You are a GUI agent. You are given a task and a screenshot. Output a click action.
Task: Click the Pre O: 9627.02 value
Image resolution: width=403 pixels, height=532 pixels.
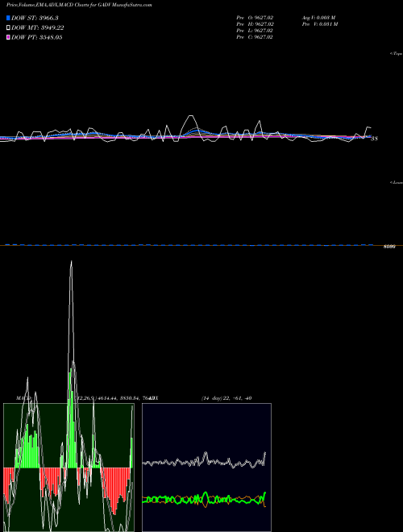(255, 18)
